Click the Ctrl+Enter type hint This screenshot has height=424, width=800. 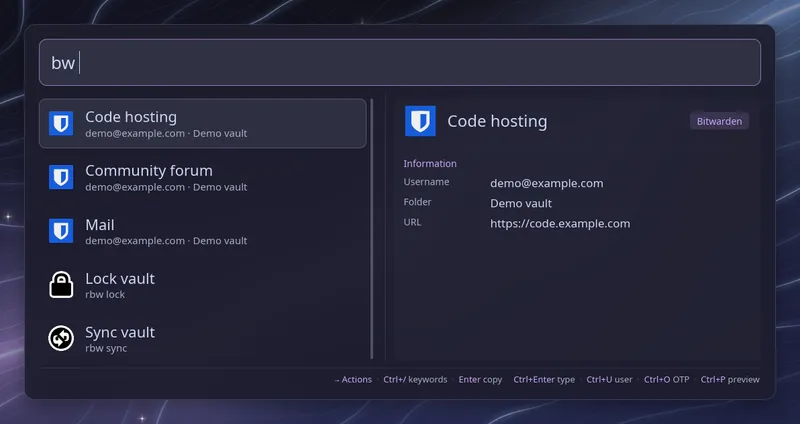point(544,380)
